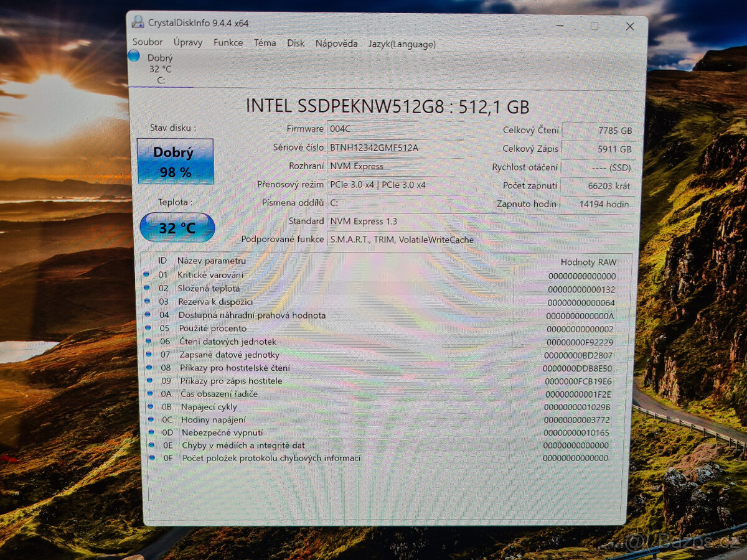The height and width of the screenshot is (560, 747).
Task: Open the Téma menu
Action: 265,43
